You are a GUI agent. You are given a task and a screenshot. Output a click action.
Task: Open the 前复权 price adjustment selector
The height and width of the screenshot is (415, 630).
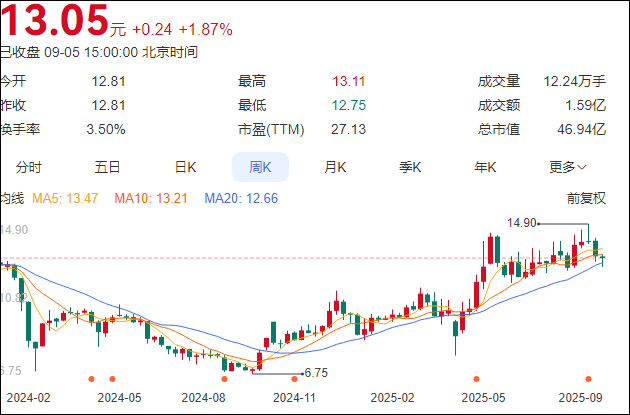(586, 198)
